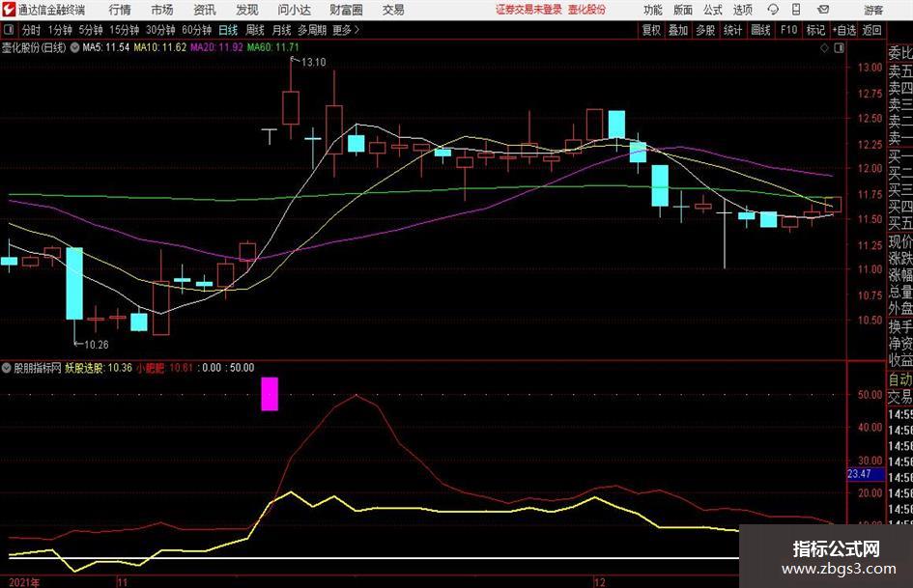The height and width of the screenshot is (588, 913).
Task: Toggle right info panel icon in chart
Action: [x=839, y=48]
